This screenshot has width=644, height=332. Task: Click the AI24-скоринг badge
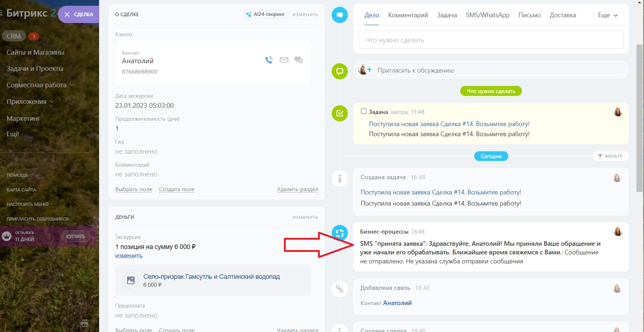click(x=266, y=14)
